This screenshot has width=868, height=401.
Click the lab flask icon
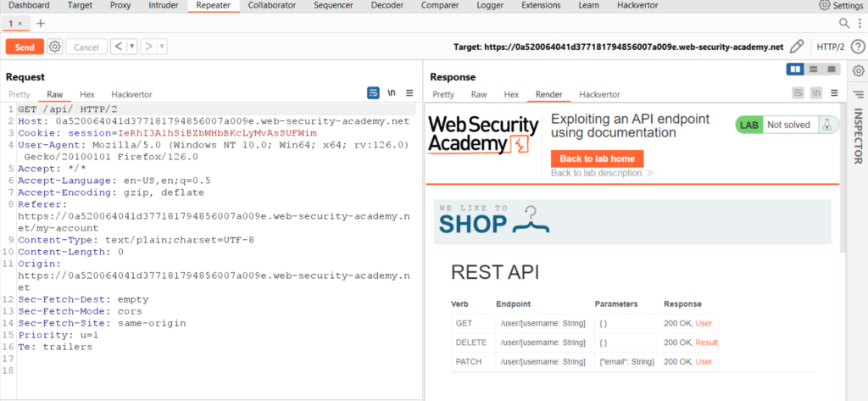coord(827,125)
